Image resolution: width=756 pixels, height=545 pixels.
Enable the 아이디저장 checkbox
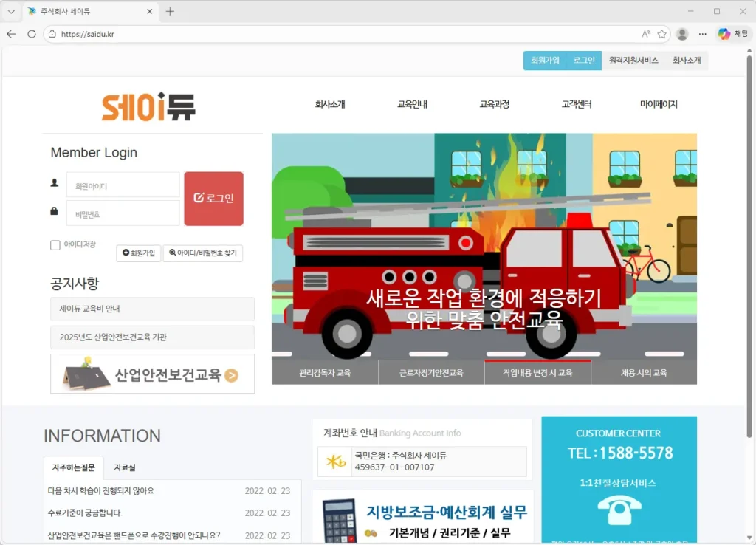point(55,245)
